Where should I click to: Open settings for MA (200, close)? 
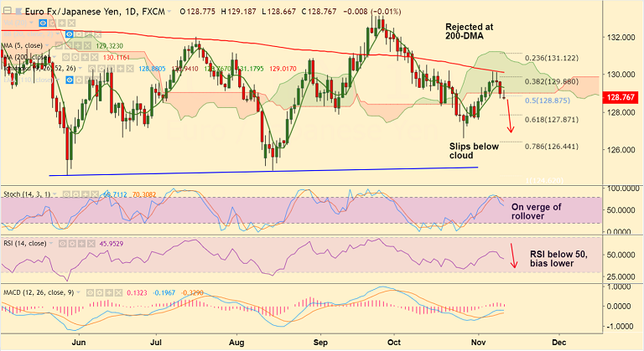75,58
